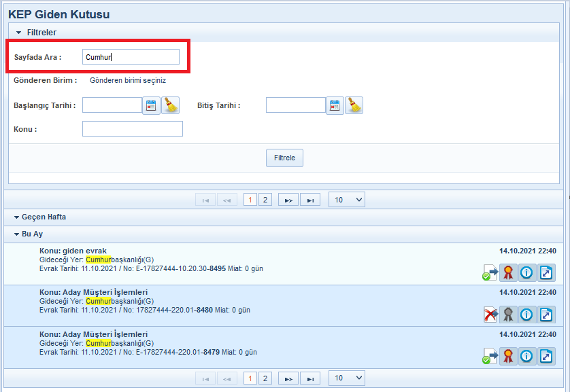
Task: Focus the Sayfada Ara search box
Action: [131, 57]
